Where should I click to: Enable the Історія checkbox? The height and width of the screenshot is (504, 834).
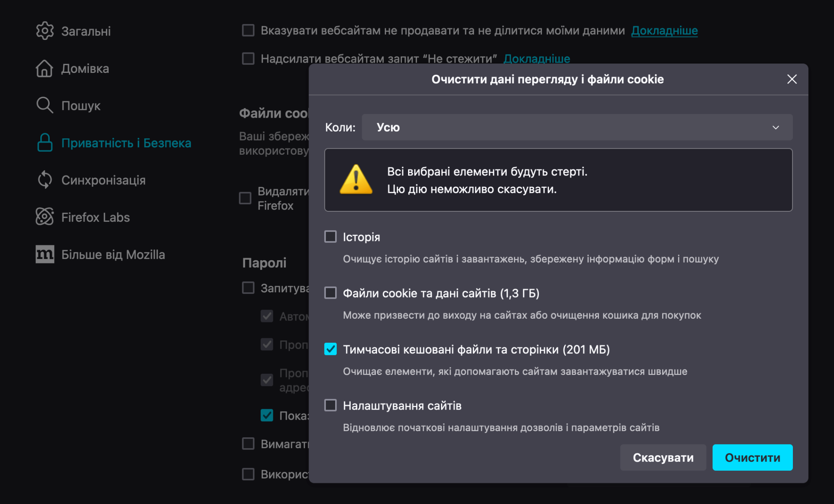[x=330, y=237]
